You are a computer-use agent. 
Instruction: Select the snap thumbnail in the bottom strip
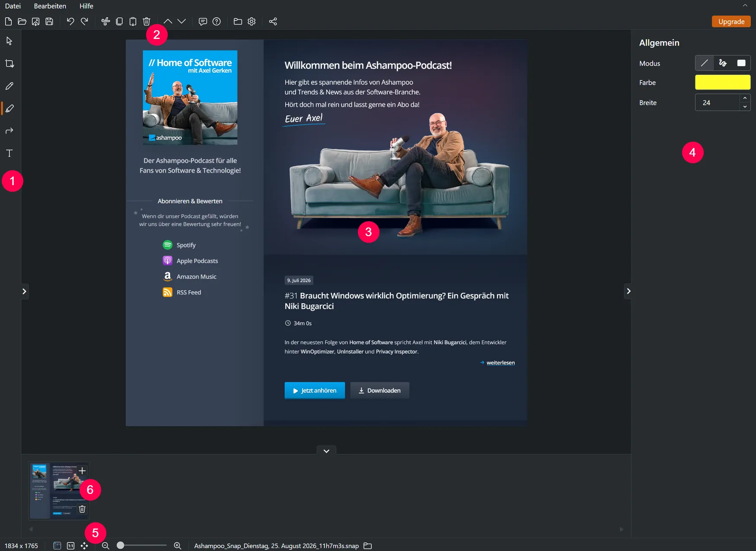click(59, 491)
